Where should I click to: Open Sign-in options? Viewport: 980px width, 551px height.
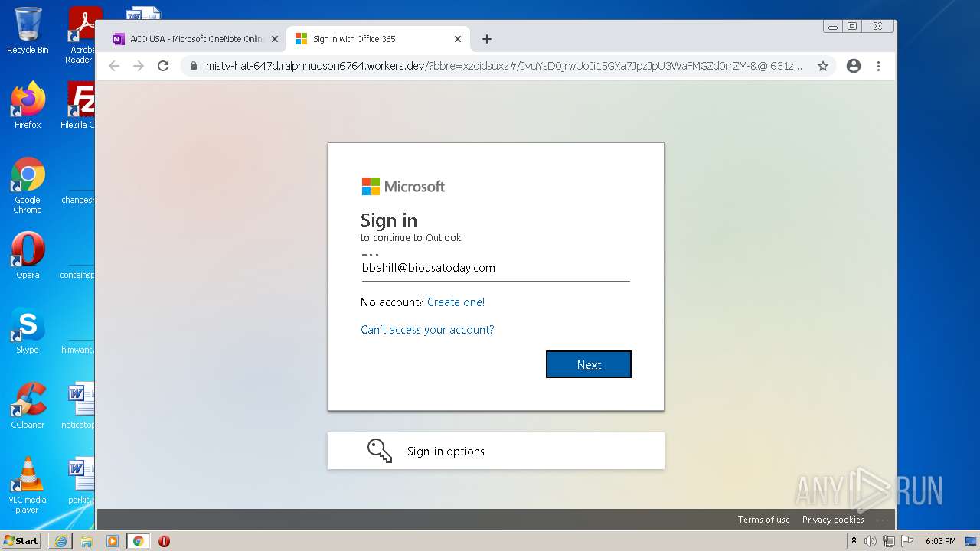pos(496,451)
